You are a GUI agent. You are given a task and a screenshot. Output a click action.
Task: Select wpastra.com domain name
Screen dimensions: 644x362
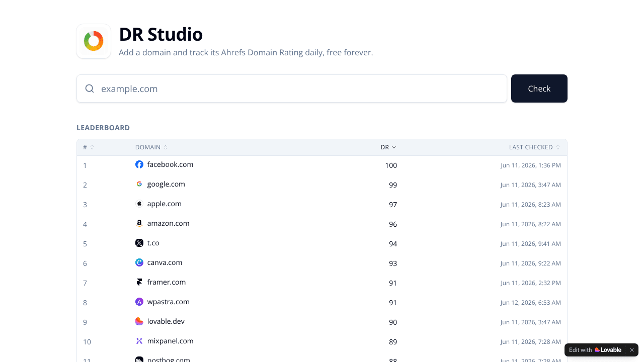(x=169, y=302)
